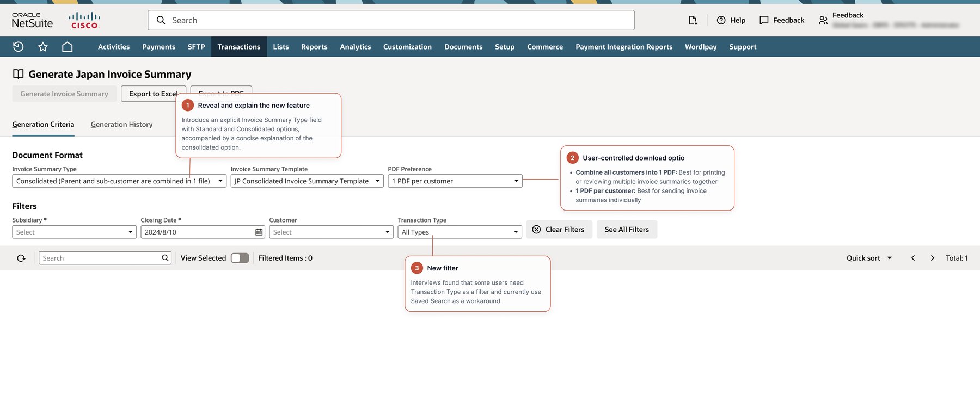Open the Analytics menu
This screenshot has height=419, width=980.
coord(356,47)
